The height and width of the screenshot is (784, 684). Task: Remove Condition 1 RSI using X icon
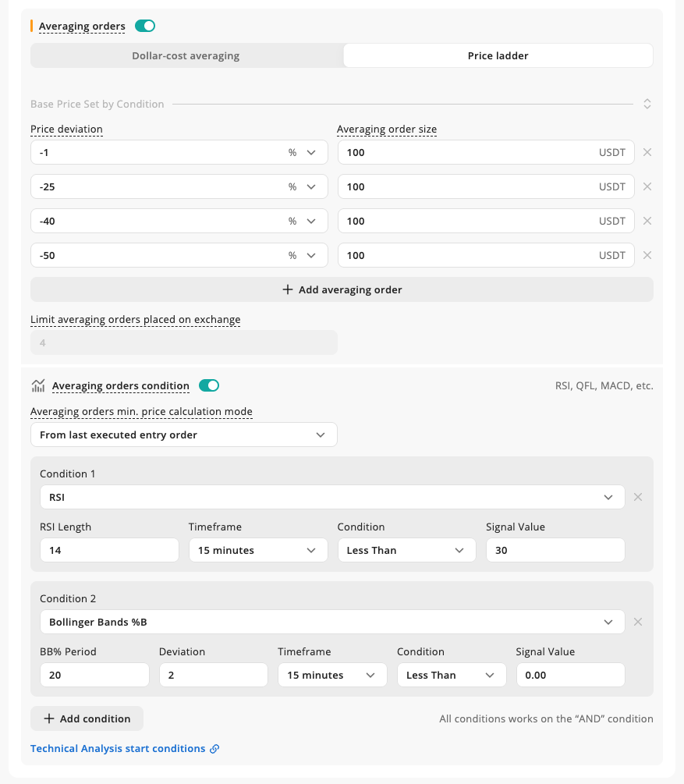pos(638,497)
